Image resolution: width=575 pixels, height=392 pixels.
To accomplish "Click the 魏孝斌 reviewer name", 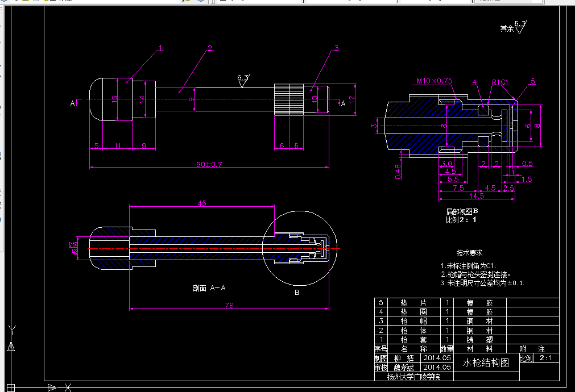I will 404,368.
